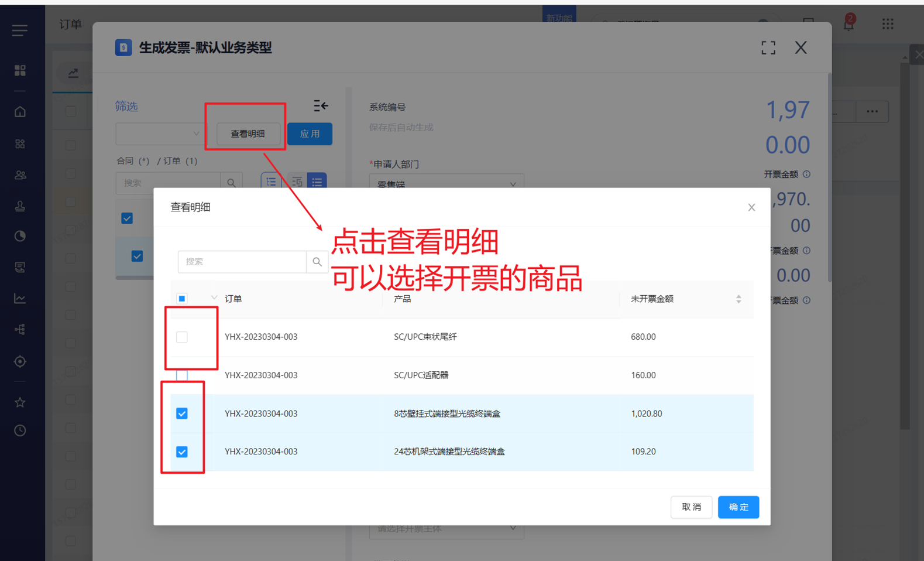Image resolution: width=924 pixels, height=561 pixels.
Task: Click the background page vertical scrollbar
Action: point(905,246)
